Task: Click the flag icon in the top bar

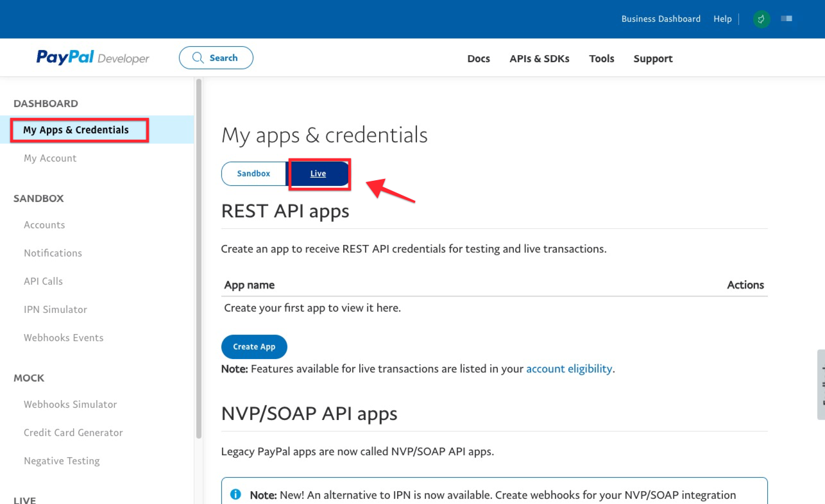Action: (787, 19)
